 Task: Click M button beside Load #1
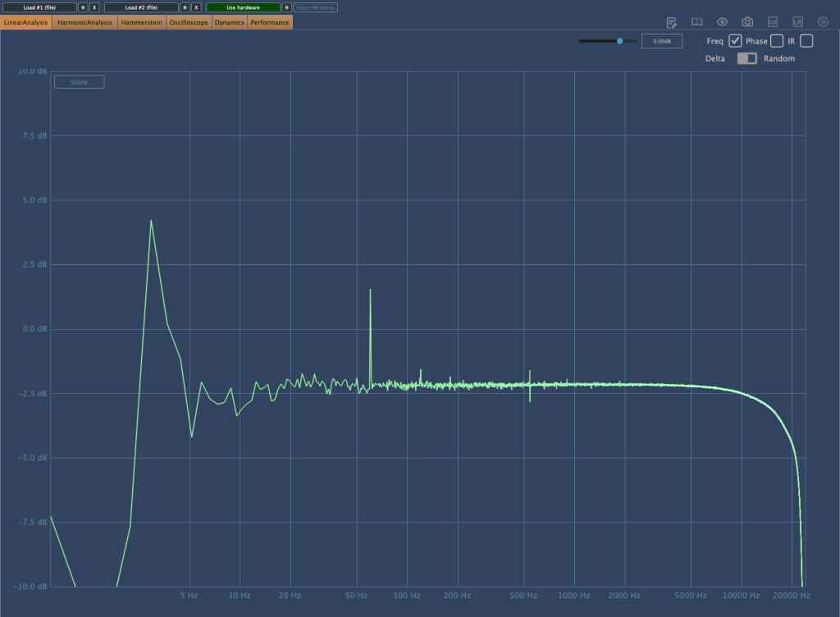click(x=83, y=7)
